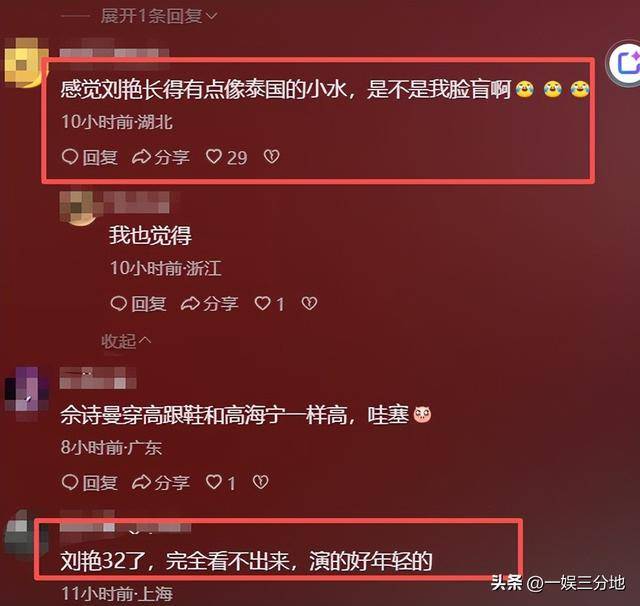The height and width of the screenshot is (606, 640).
Task: Share the 我也觉得 reply from 浙江
Action: click(209, 304)
